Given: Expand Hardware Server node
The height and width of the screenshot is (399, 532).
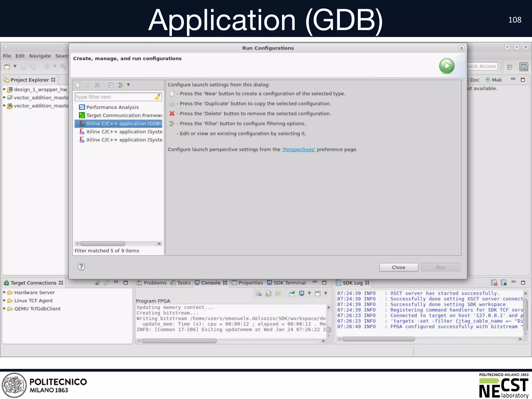Looking at the screenshot, I should pyautogui.click(x=4, y=292).
